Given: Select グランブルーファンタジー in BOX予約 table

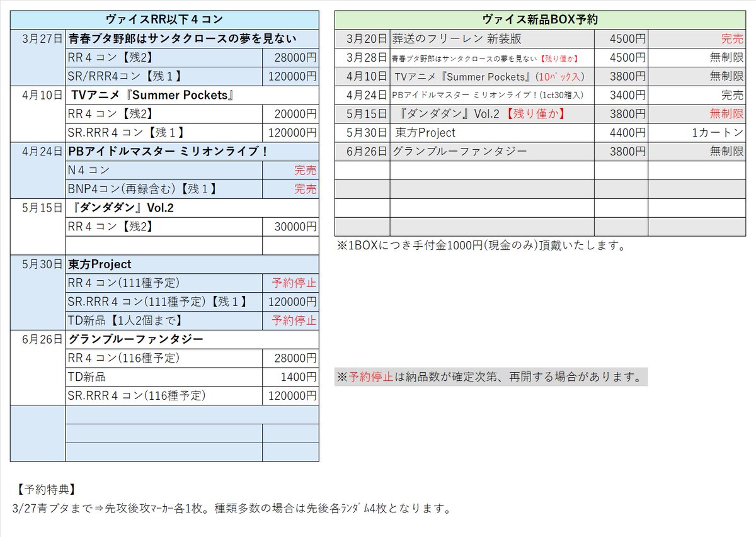Looking at the screenshot, I should (x=491, y=152).
